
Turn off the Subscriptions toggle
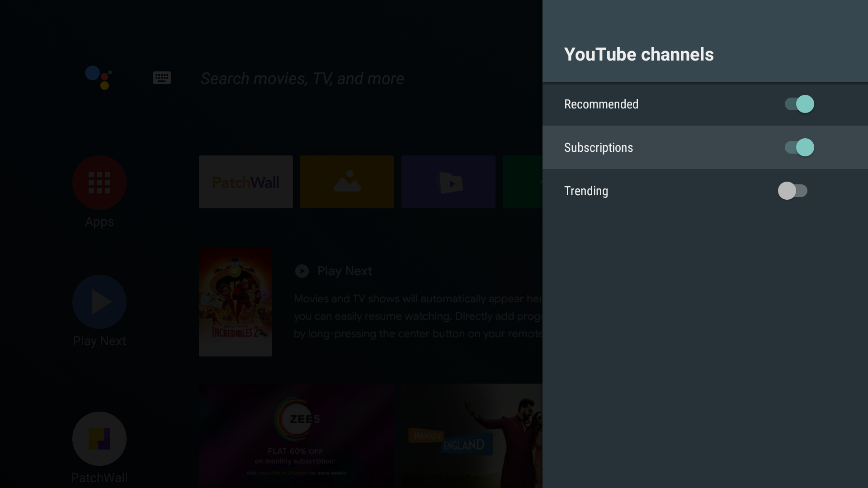[798, 147]
